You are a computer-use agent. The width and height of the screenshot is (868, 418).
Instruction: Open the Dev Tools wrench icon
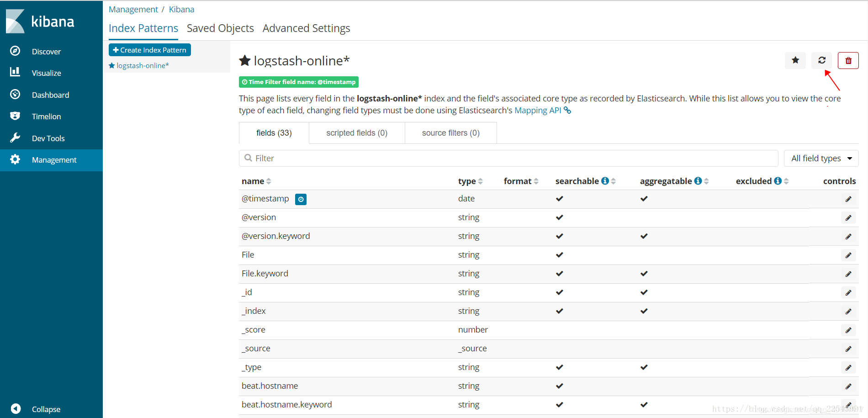point(15,138)
